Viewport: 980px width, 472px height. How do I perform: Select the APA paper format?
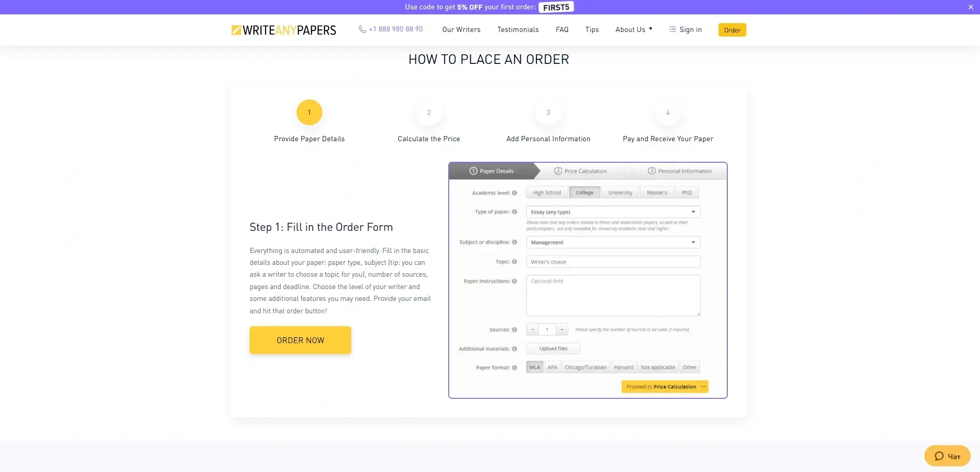pyautogui.click(x=552, y=367)
